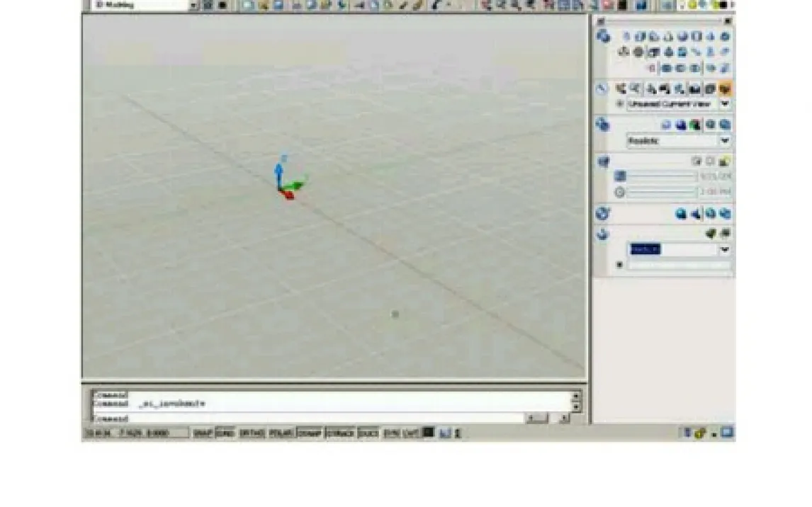
Task: Toggle GRID display in status bar
Action: pyautogui.click(x=225, y=433)
